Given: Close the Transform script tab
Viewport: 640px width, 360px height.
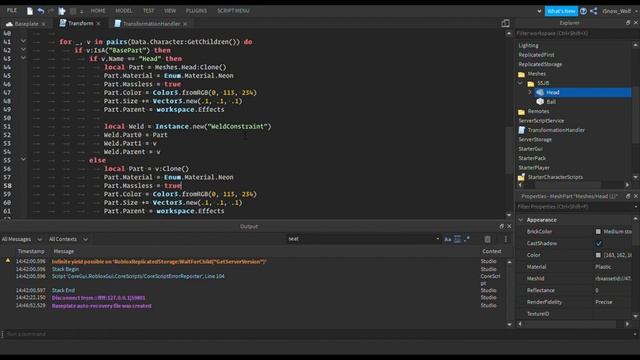Looking at the screenshot, I should coord(98,24).
